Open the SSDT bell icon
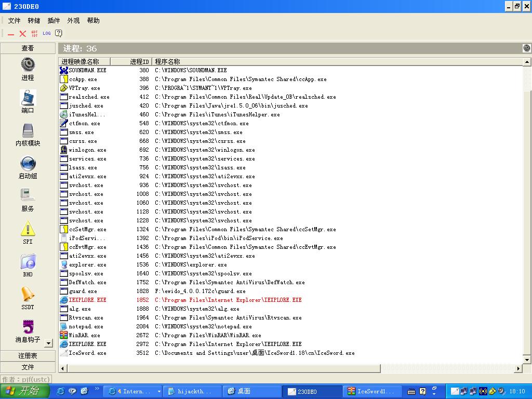 tap(28, 294)
